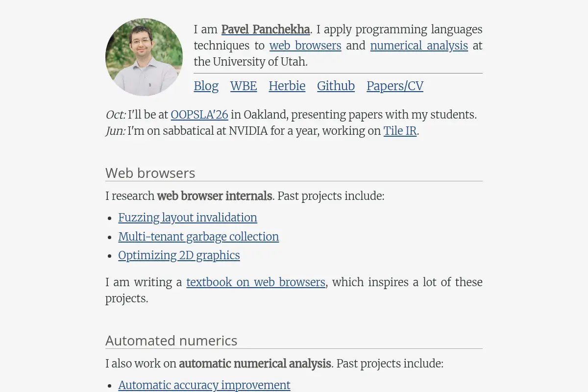Open Automatic accuracy improvement link
The width and height of the screenshot is (588, 392).
[x=204, y=385]
